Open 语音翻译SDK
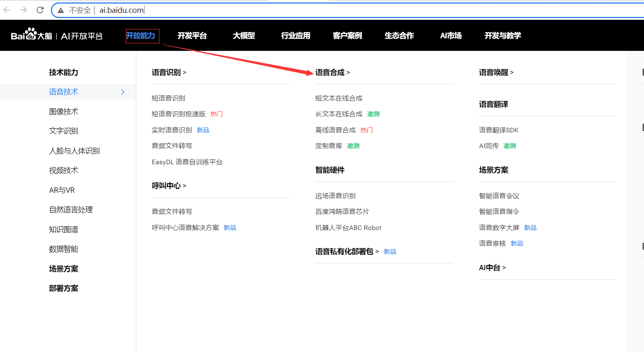 (x=499, y=130)
